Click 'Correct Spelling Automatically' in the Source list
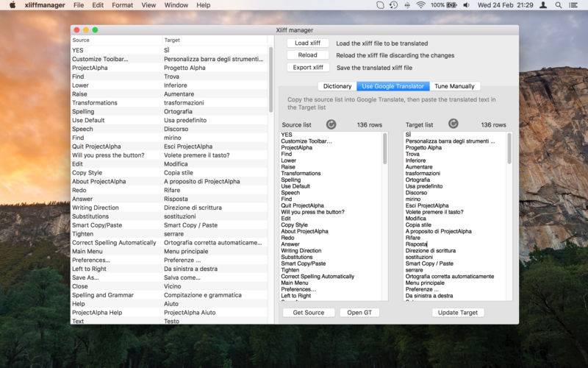Screen dimensions: 588x368 [318, 277]
